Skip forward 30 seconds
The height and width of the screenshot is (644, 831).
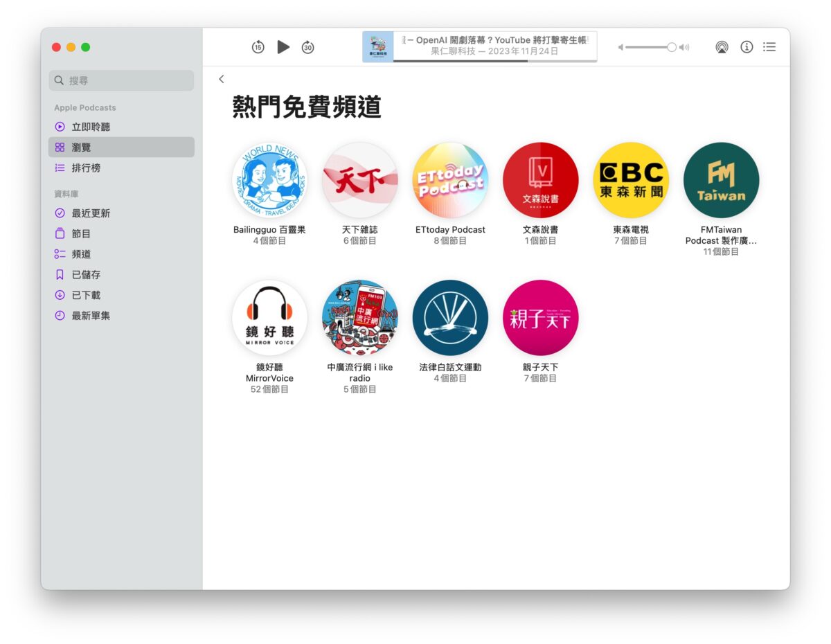(x=307, y=47)
